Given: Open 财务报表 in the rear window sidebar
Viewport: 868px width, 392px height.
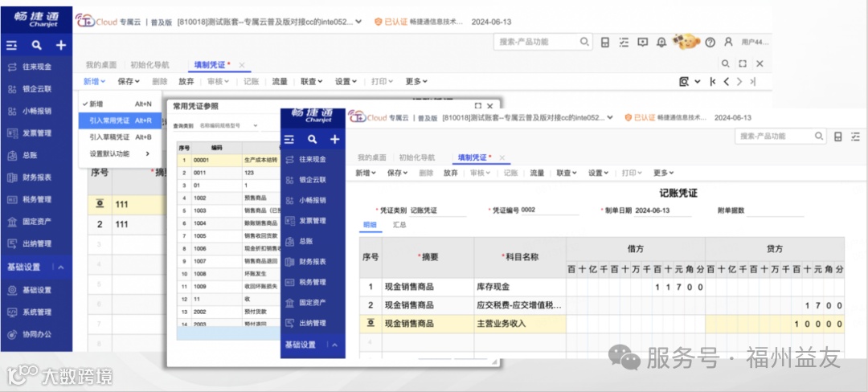Looking at the screenshot, I should pyautogui.click(x=36, y=178).
